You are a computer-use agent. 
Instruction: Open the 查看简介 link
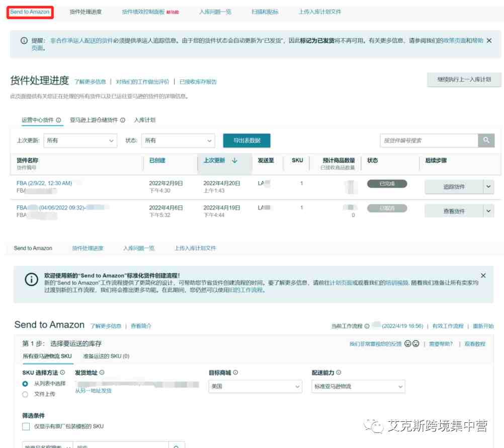coord(141,326)
